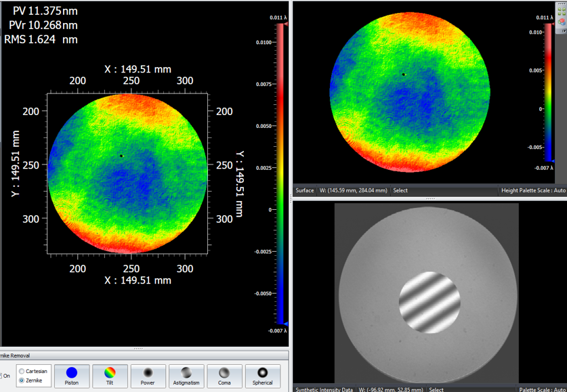Select the Cartesian radio button
This screenshot has height=392, width=567.
click(22, 372)
